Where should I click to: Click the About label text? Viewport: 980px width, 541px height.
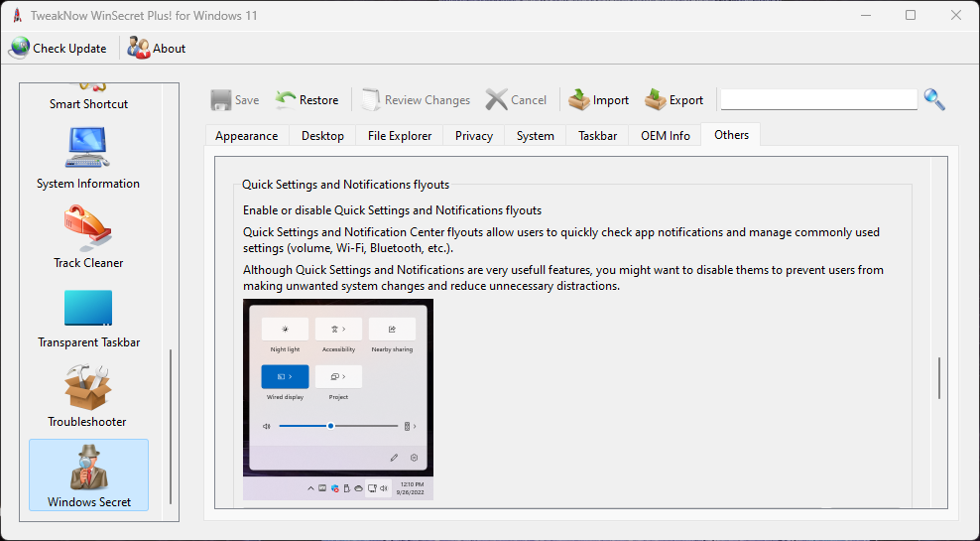[169, 49]
